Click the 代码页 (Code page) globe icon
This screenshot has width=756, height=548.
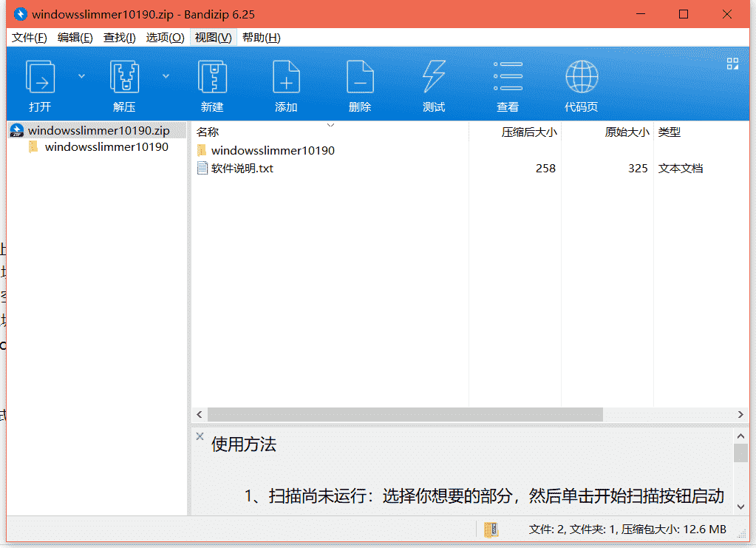582,77
